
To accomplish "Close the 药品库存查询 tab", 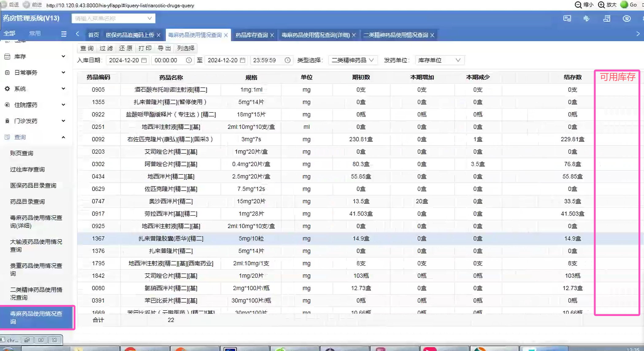I will [272, 35].
